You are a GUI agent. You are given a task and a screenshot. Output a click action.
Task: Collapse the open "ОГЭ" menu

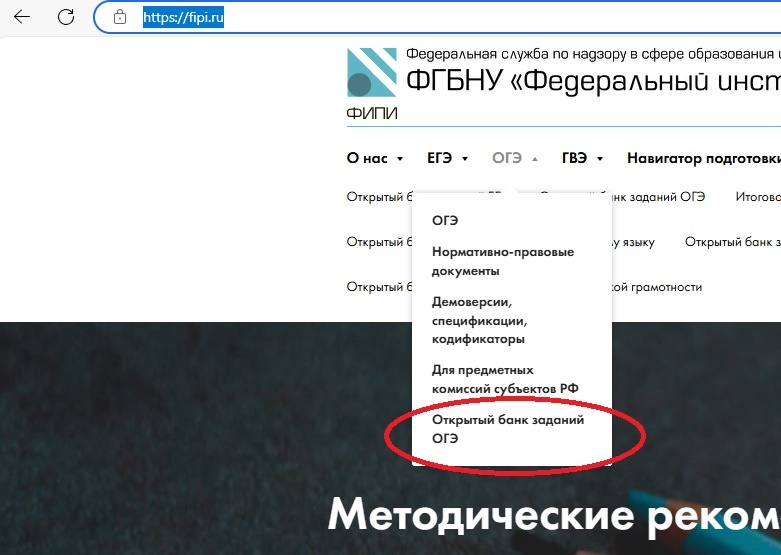[x=515, y=158]
